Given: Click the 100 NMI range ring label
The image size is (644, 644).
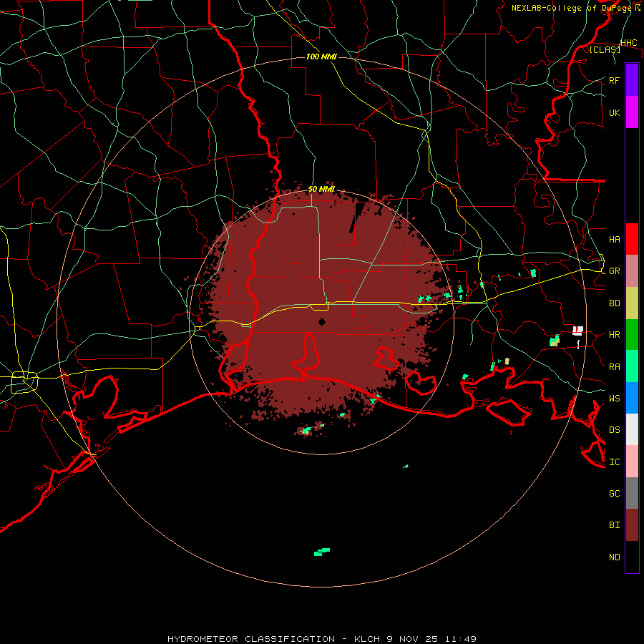Looking at the screenshot, I should [321, 57].
